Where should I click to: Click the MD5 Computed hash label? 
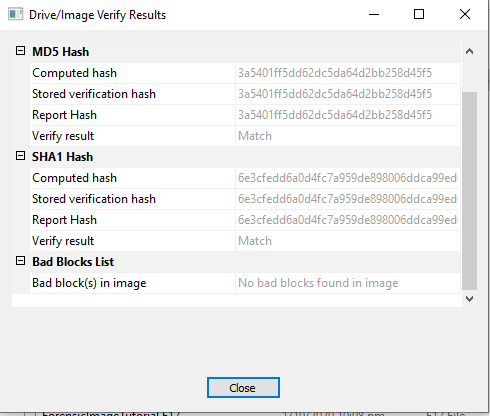pos(74,73)
